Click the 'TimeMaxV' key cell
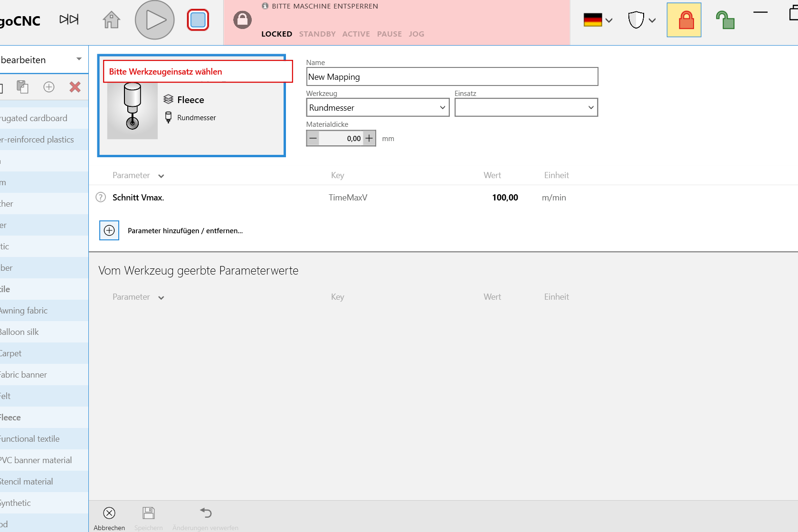This screenshot has height=532, width=798. coord(348,198)
